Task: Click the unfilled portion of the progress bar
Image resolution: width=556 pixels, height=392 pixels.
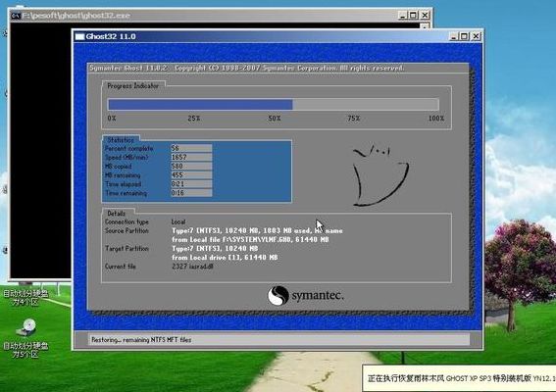Action: click(x=366, y=105)
